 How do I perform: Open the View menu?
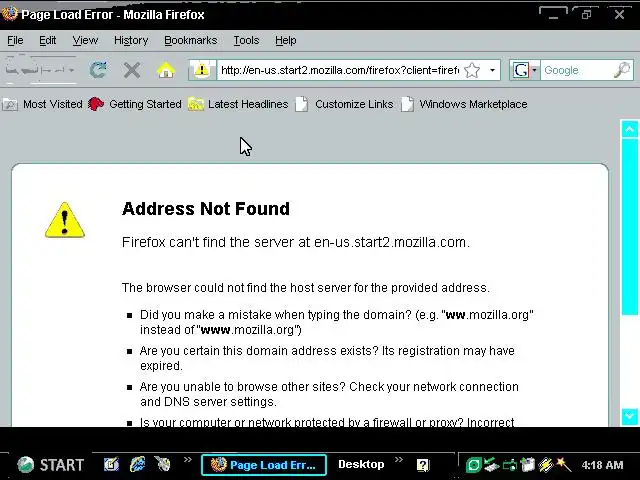click(85, 40)
